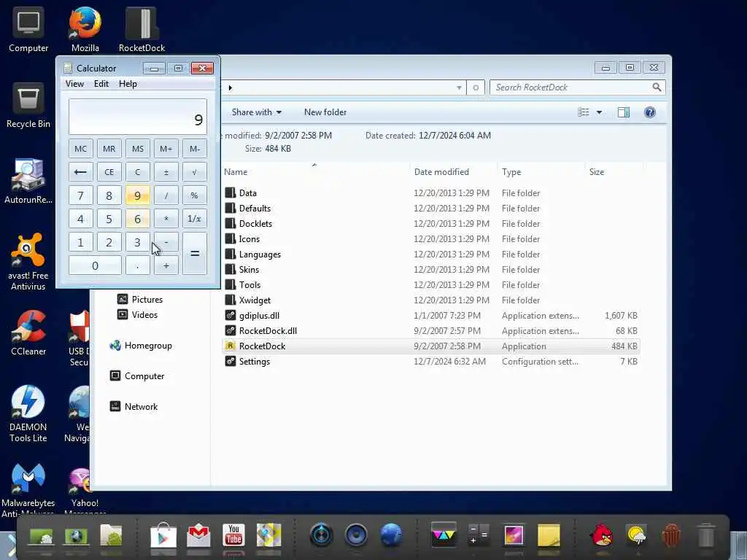The image size is (747, 560).
Task: Click the calculator multiply key
Action: [x=166, y=219]
